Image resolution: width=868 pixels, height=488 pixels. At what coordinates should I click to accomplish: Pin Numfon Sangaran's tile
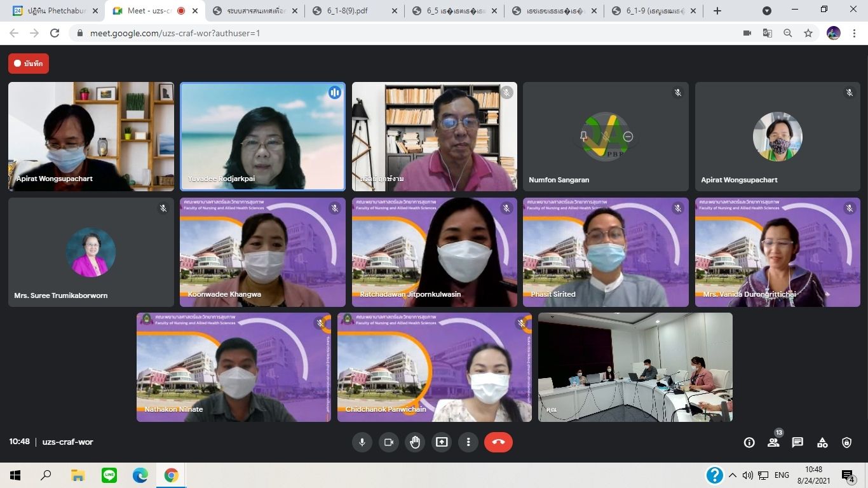point(583,136)
